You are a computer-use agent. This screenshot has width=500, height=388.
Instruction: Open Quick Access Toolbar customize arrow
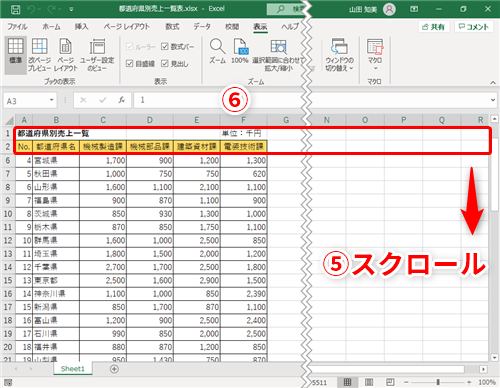71,10
